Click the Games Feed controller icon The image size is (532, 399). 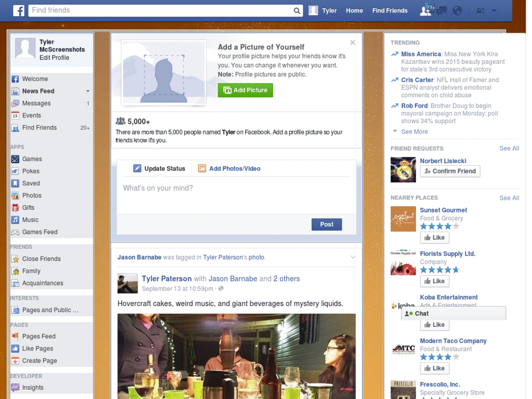(15, 232)
